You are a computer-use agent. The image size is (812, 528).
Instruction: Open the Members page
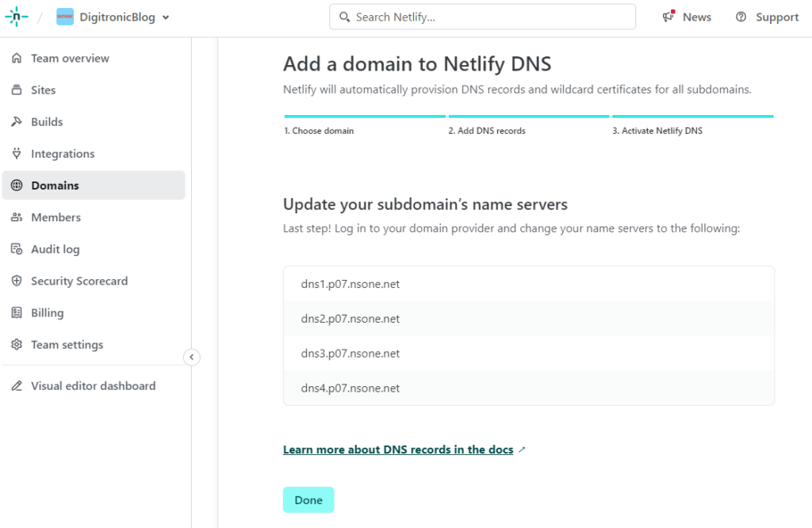(56, 217)
